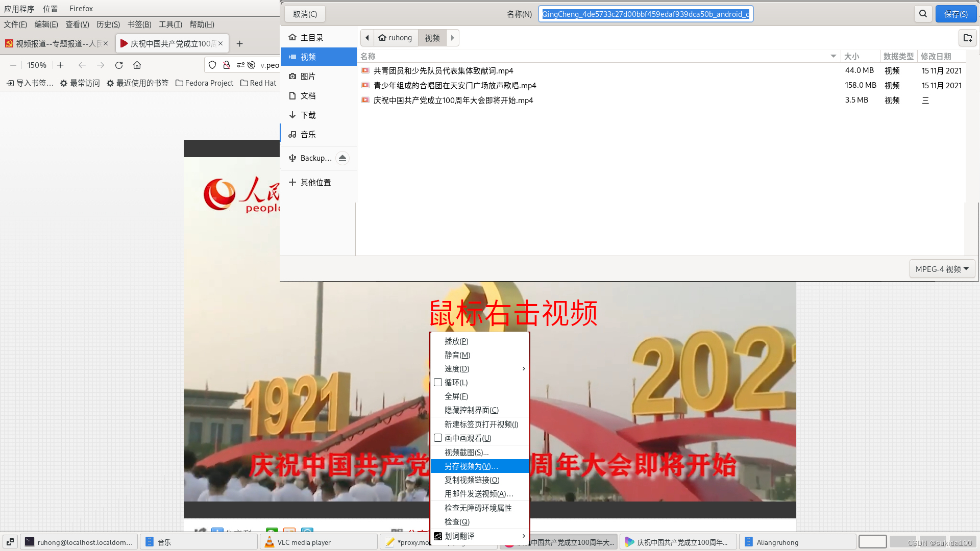Toggle the 循环 checkbox
980x551 pixels.
pyautogui.click(x=438, y=383)
